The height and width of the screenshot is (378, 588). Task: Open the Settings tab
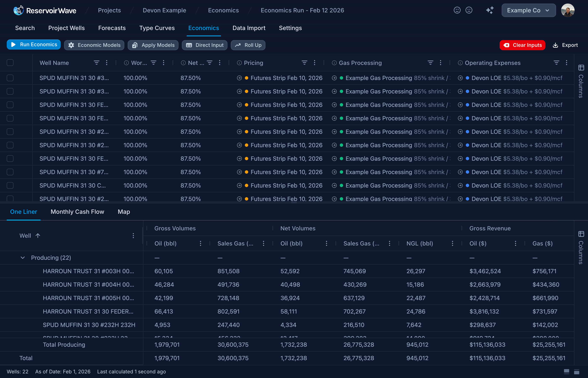click(290, 28)
